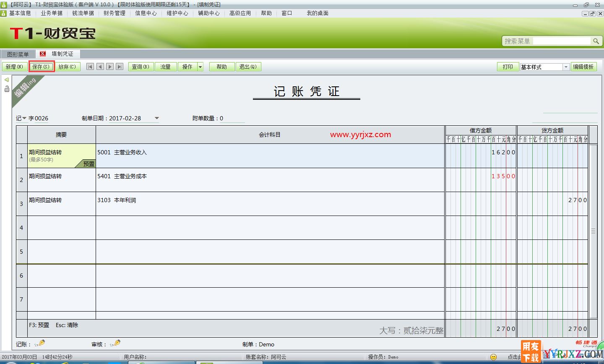The height and width of the screenshot is (364, 604).
Task: Click the collapse arrow in left sidebar
Action: click(x=7, y=80)
